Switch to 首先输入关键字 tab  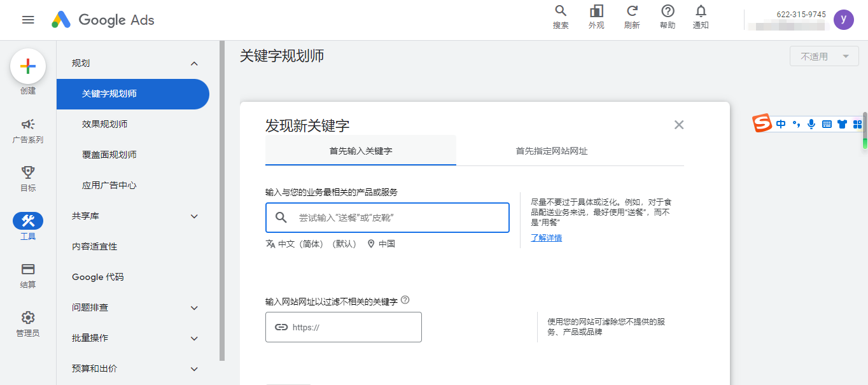[361, 151]
